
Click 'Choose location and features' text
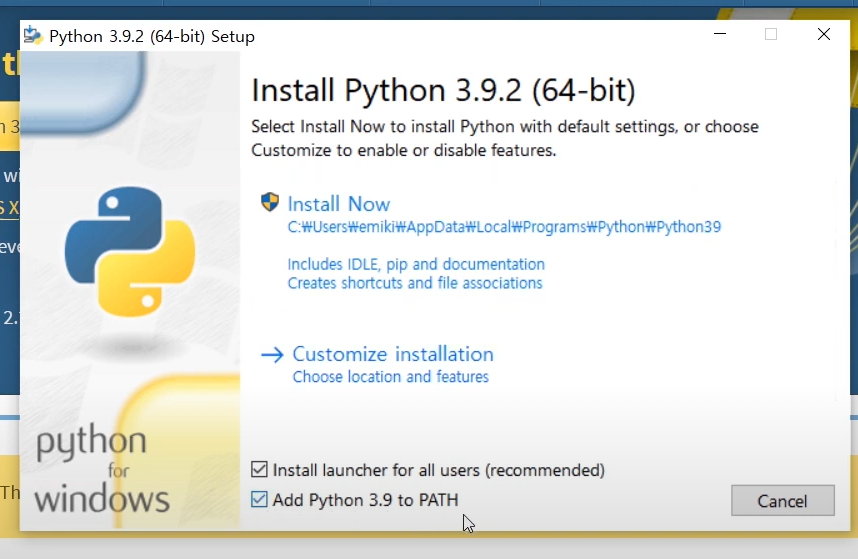point(390,377)
